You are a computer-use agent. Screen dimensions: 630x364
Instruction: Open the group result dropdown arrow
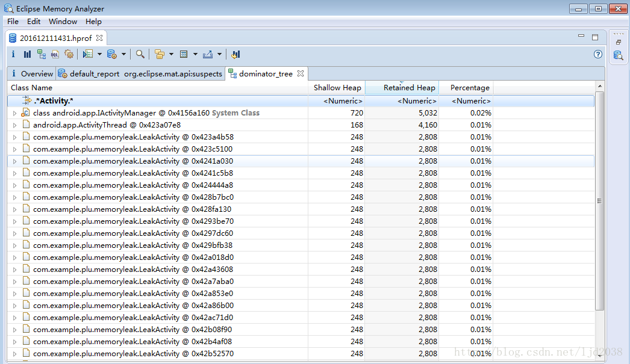pos(171,54)
